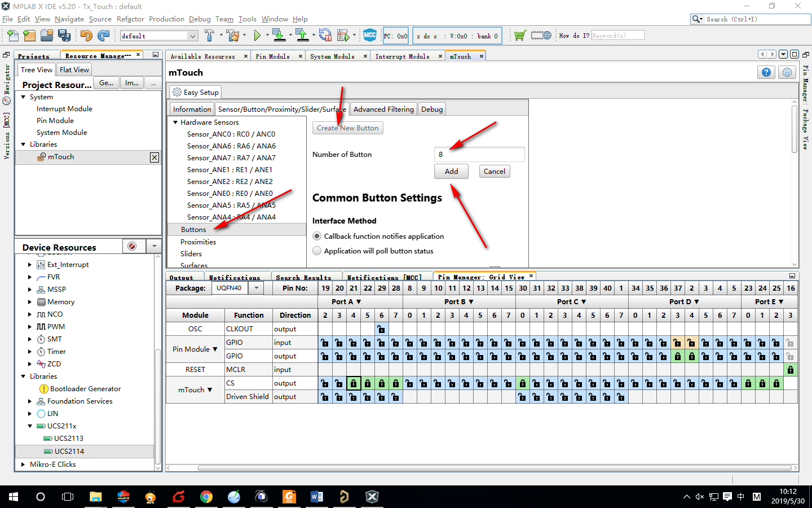The image size is (812, 508).
Task: Collapse the Hardware Sensors tree node
Action: tap(175, 122)
